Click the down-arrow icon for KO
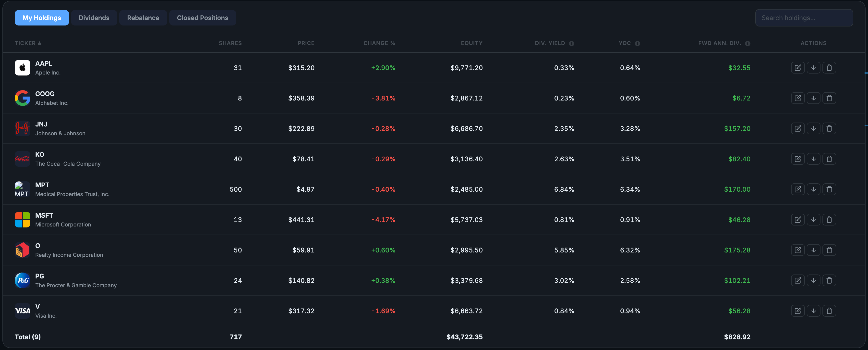The width and height of the screenshot is (868, 350). [x=813, y=159]
